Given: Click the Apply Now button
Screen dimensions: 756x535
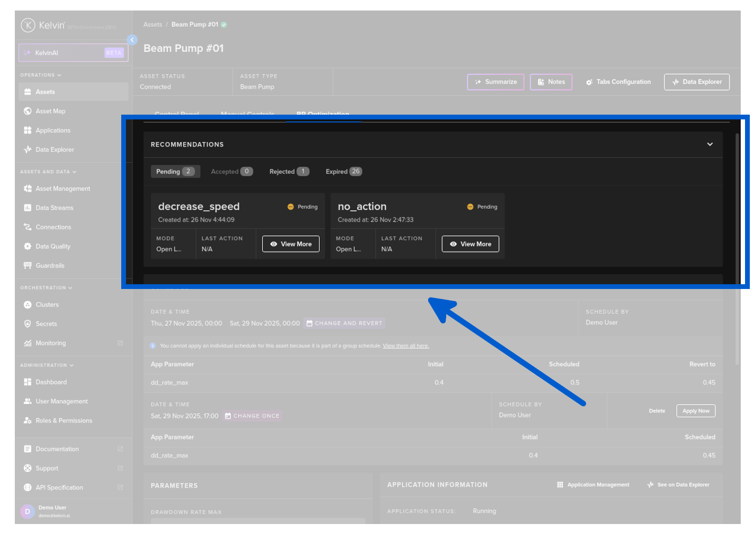Looking at the screenshot, I should click(695, 411).
